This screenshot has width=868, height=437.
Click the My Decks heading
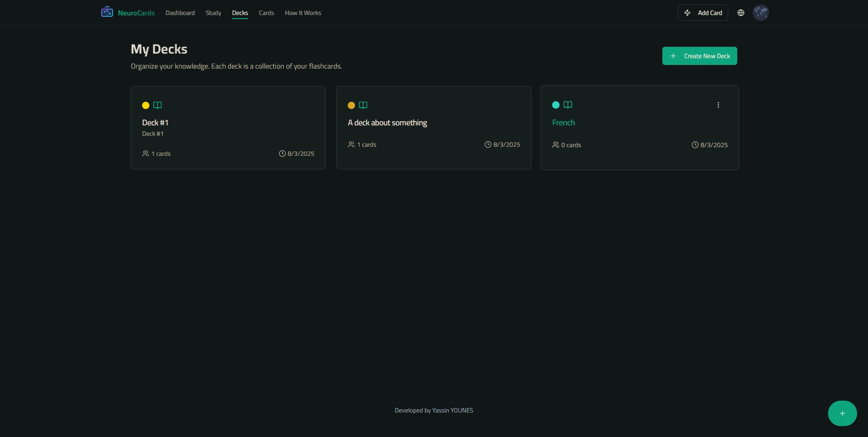click(x=159, y=49)
